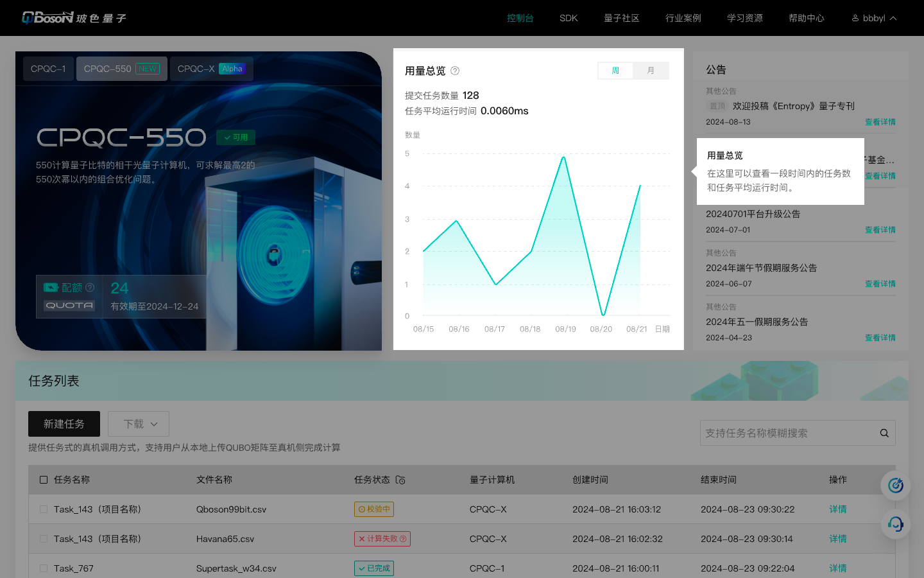The image size is (924, 578).
Task: Check the Havana65.csv task row checkbox
Action: coord(44,539)
